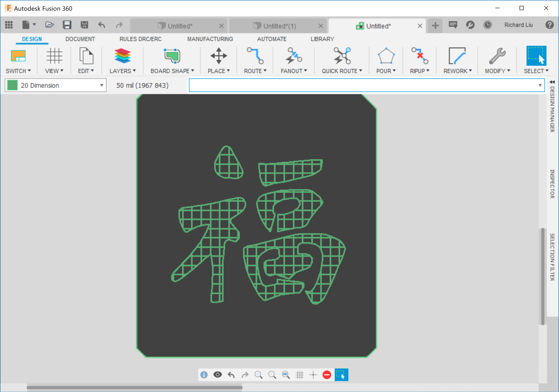Toggle the eye visibility icon in canvas toolbar
This screenshot has height=392, width=559.
[217, 375]
